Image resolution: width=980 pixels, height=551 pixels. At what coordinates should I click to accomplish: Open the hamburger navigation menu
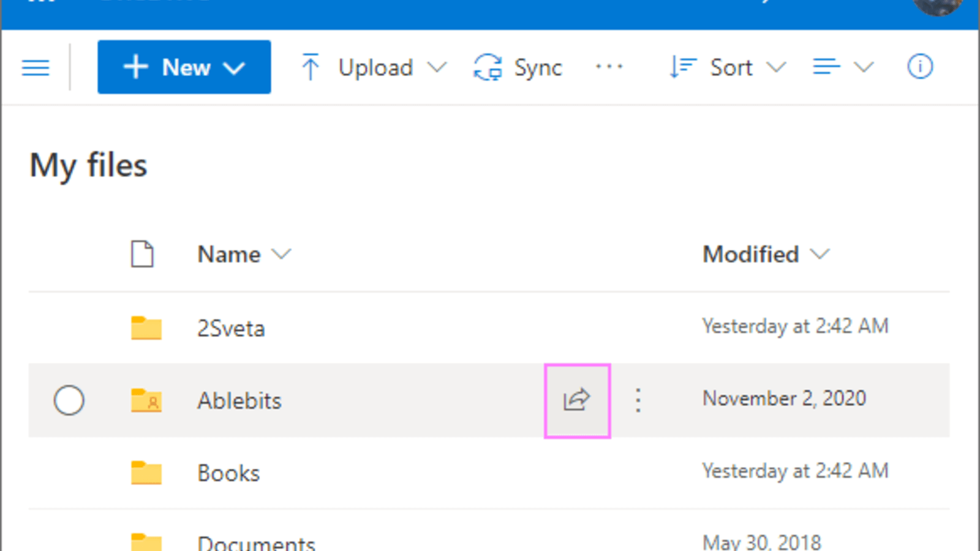click(36, 67)
